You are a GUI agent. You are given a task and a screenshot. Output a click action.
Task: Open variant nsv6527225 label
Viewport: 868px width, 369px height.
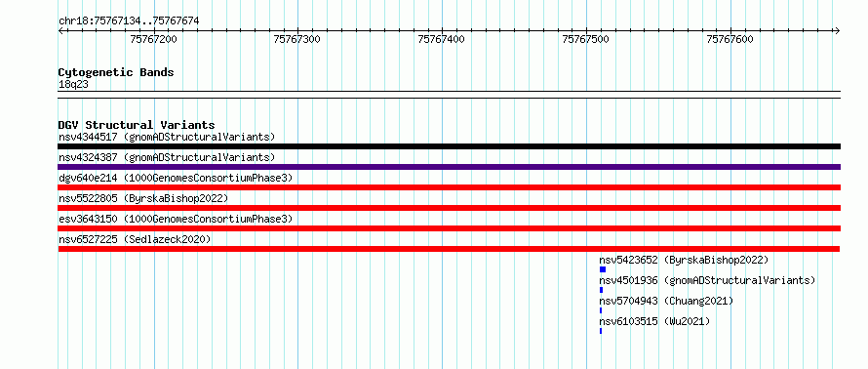(135, 239)
